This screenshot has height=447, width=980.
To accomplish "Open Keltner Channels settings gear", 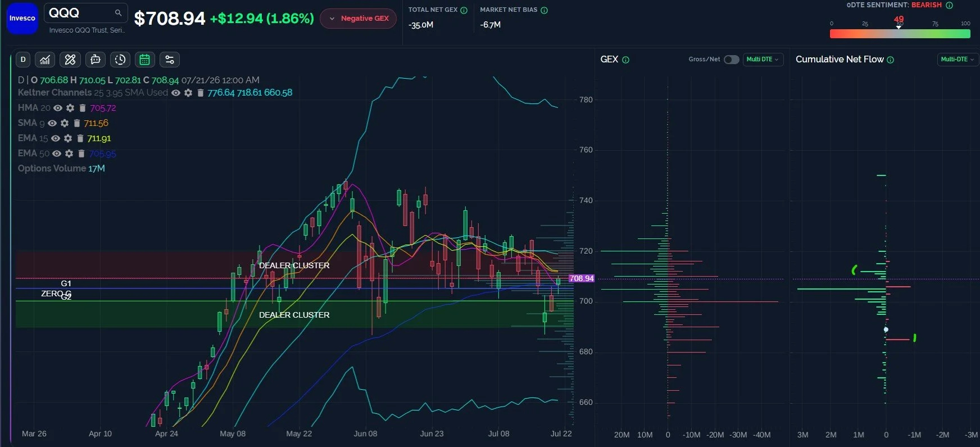I will (x=188, y=93).
